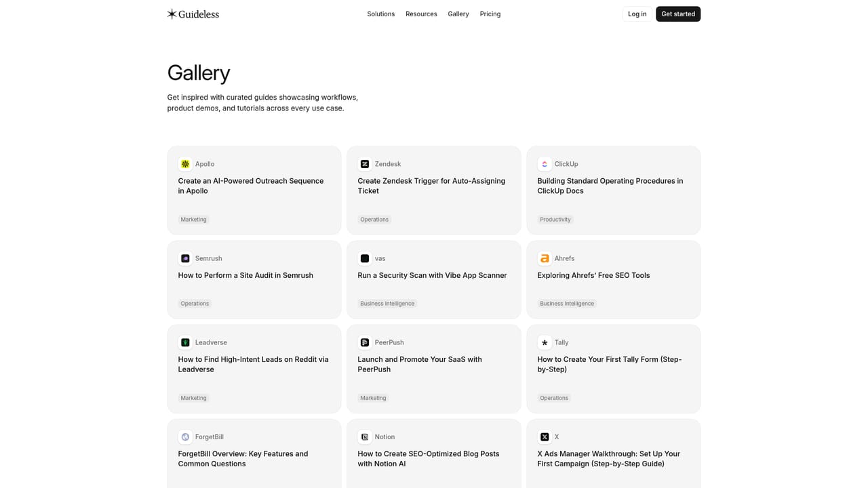Click Business Intelligence tag on Ahrefs card

[567, 304]
